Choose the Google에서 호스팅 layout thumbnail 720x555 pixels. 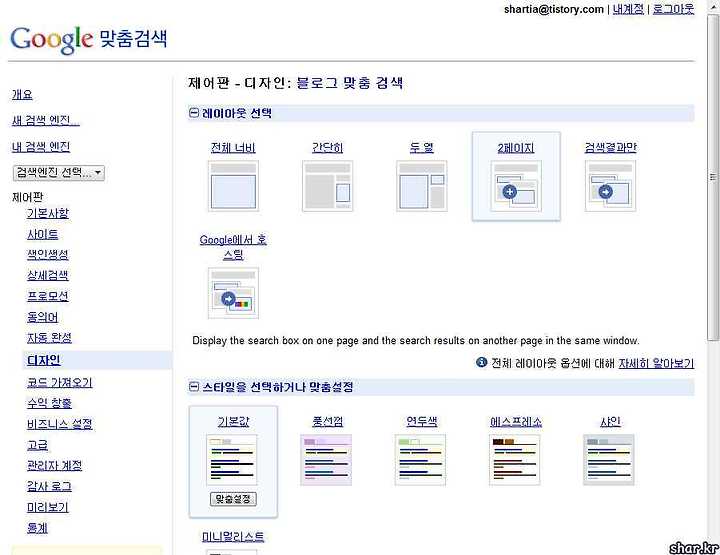pyautogui.click(x=233, y=293)
